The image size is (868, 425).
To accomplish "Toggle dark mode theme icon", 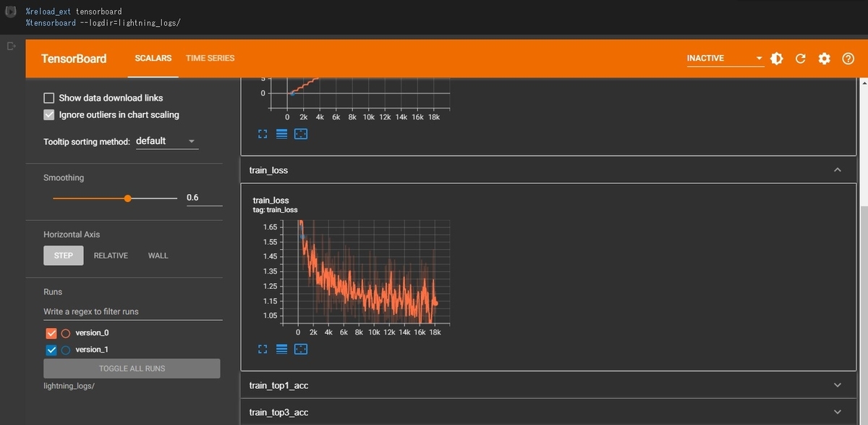I will [x=777, y=59].
